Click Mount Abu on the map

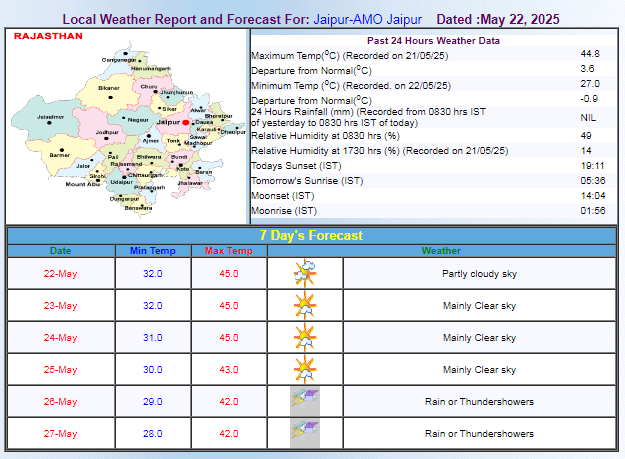coord(83,184)
